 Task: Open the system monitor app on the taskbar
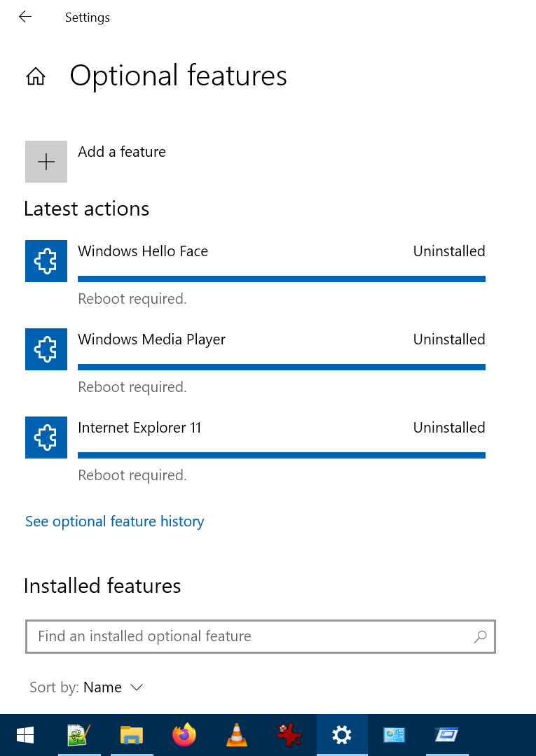point(394,735)
